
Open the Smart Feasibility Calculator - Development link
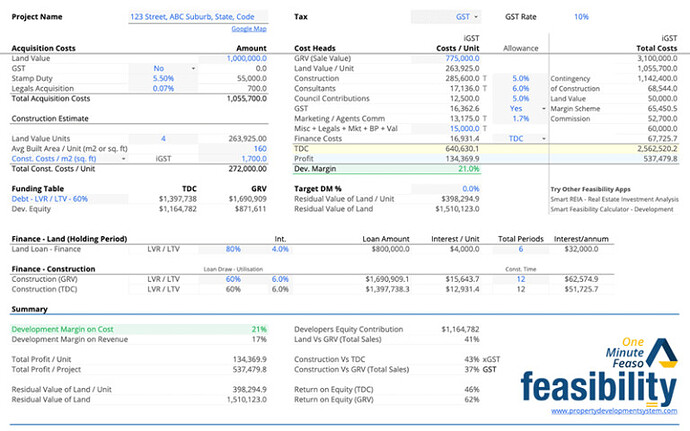click(612, 210)
